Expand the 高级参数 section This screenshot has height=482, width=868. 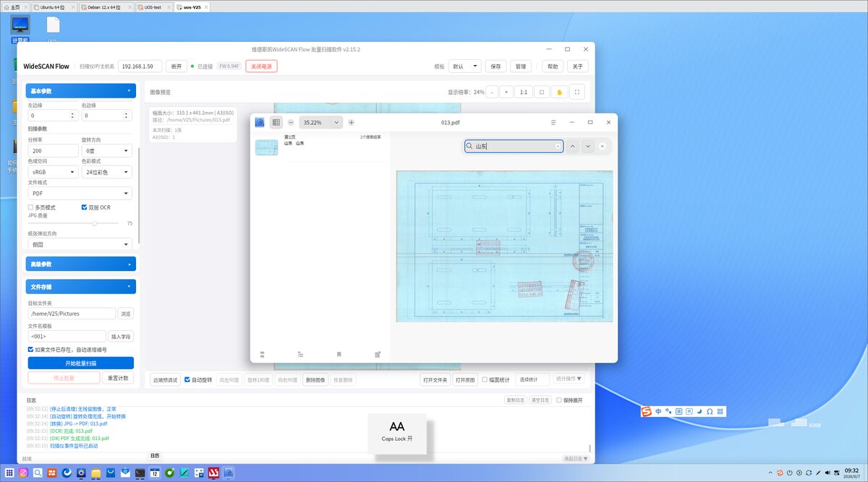click(x=81, y=264)
